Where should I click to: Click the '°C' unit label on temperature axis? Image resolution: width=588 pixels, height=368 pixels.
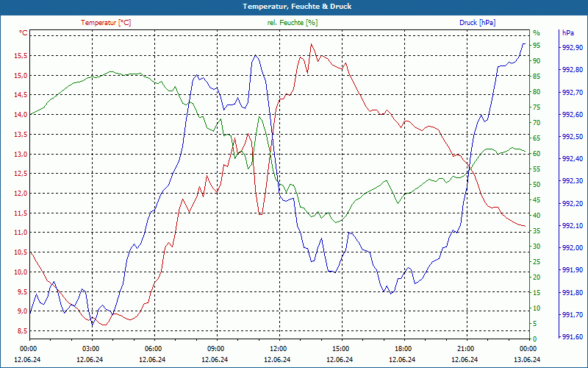pos(24,33)
